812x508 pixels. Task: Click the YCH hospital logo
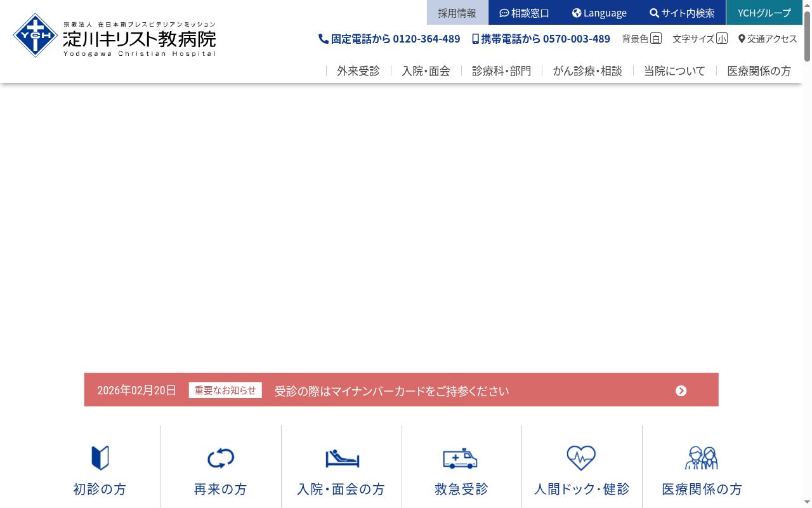[x=114, y=36]
